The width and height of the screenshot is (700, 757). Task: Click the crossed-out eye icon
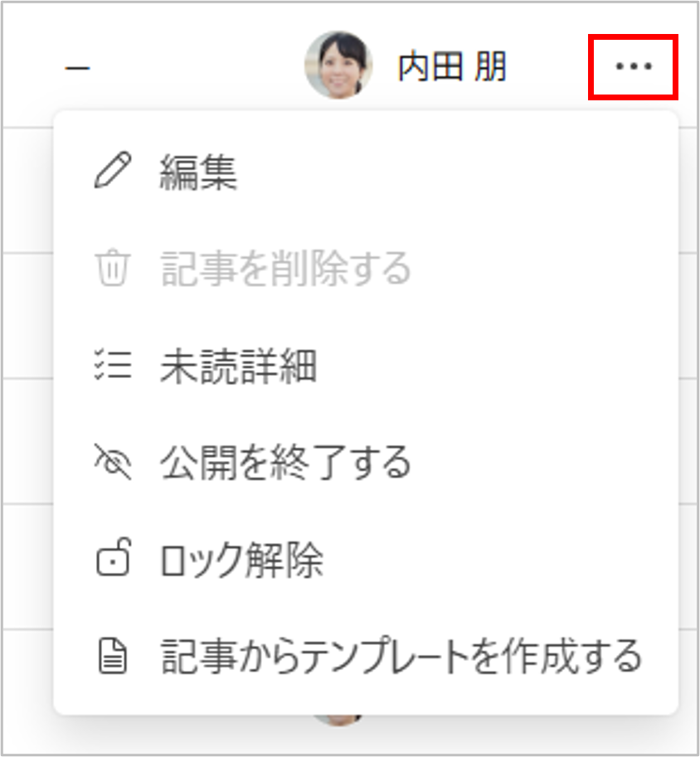tap(113, 462)
